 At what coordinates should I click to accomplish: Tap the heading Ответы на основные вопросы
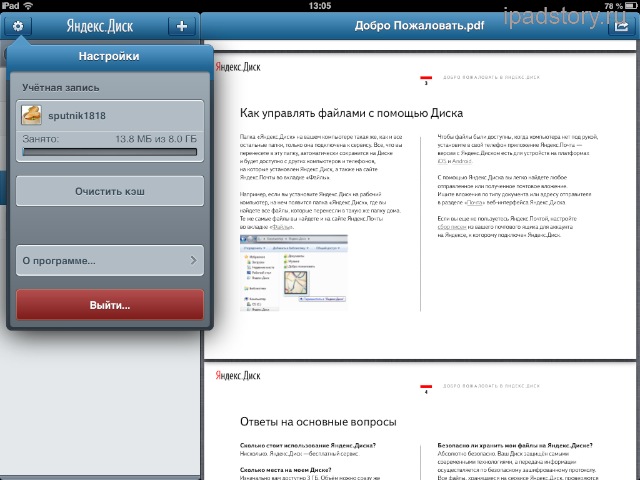(318, 422)
